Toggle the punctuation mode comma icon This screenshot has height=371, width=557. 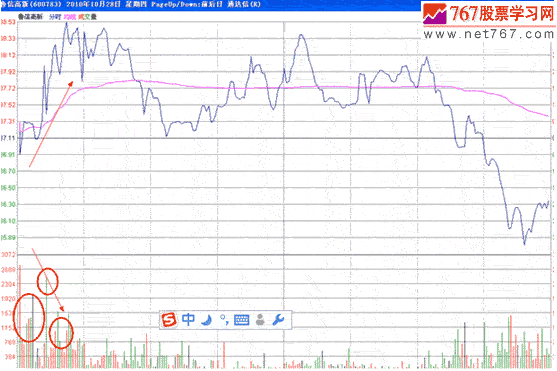224,319
